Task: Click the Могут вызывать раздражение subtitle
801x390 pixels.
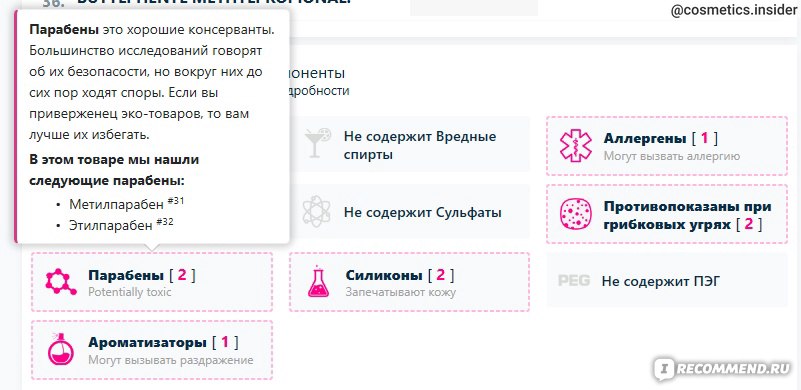Action: (171, 360)
